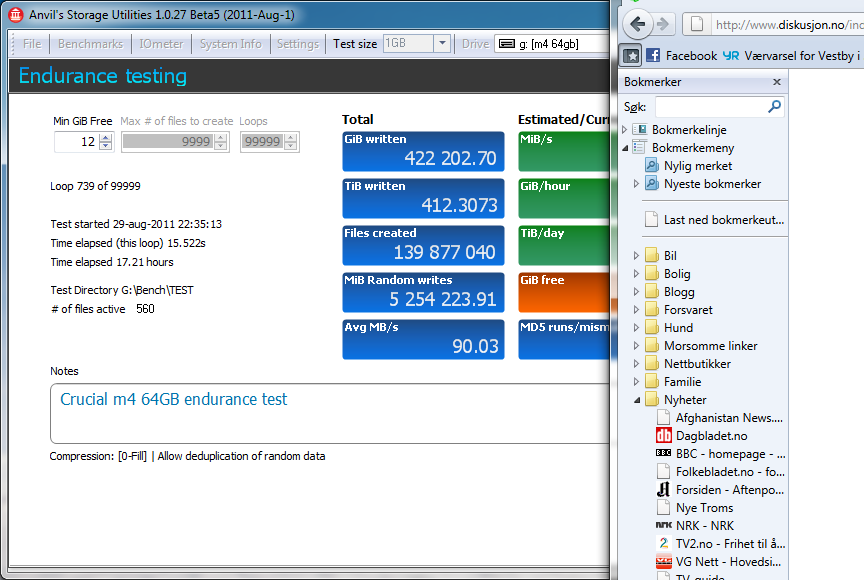Open the VG Nett bookmark

coord(719,562)
